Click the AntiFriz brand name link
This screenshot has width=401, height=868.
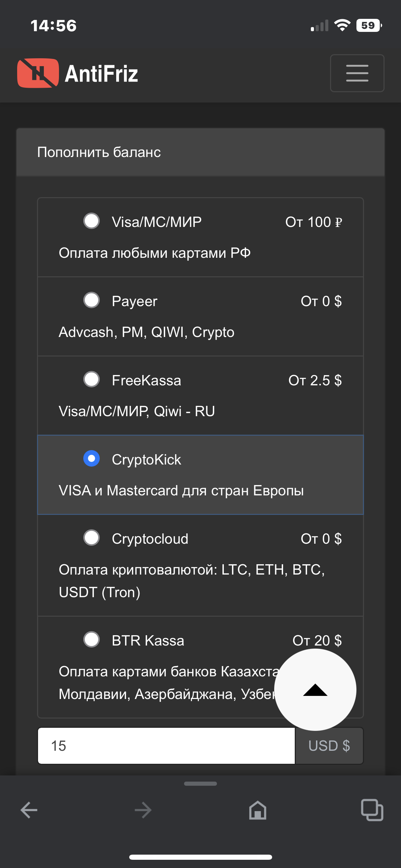pyautogui.click(x=101, y=73)
